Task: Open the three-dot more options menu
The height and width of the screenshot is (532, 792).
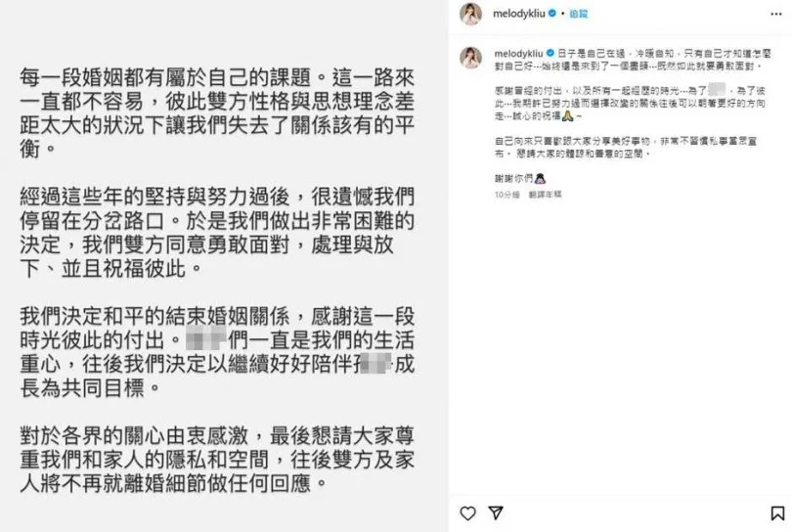Action: coord(776,14)
